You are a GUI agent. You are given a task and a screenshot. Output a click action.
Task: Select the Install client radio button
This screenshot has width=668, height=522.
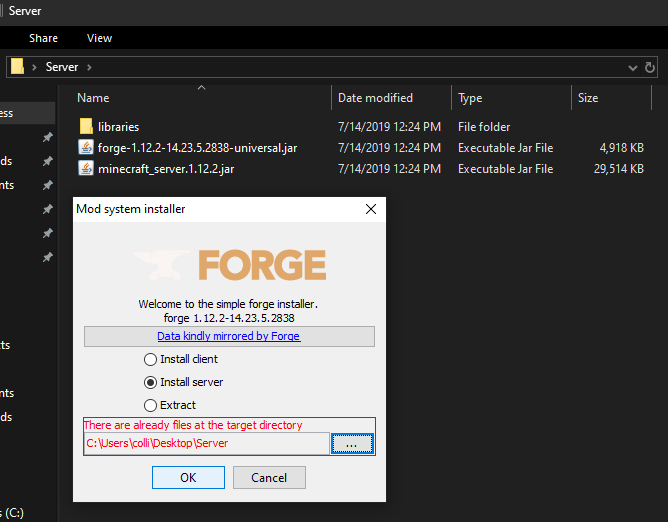click(x=151, y=359)
